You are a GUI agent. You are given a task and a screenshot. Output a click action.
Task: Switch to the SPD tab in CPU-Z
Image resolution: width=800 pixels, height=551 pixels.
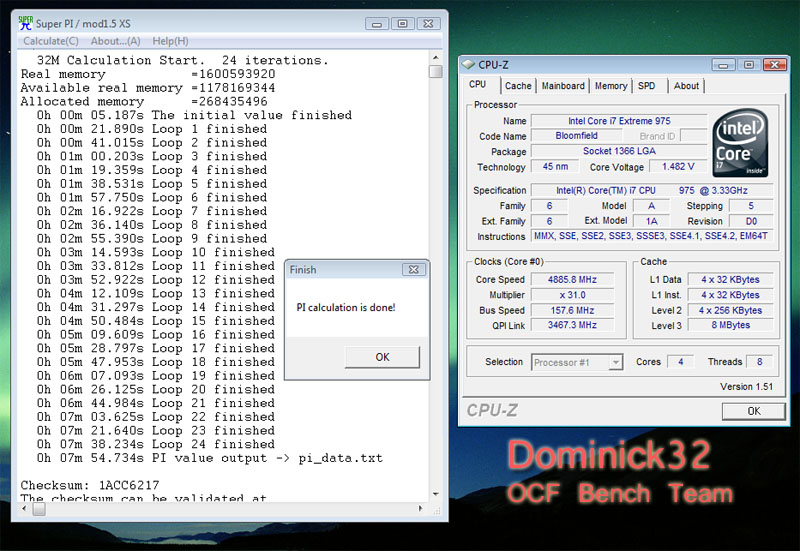[x=646, y=86]
